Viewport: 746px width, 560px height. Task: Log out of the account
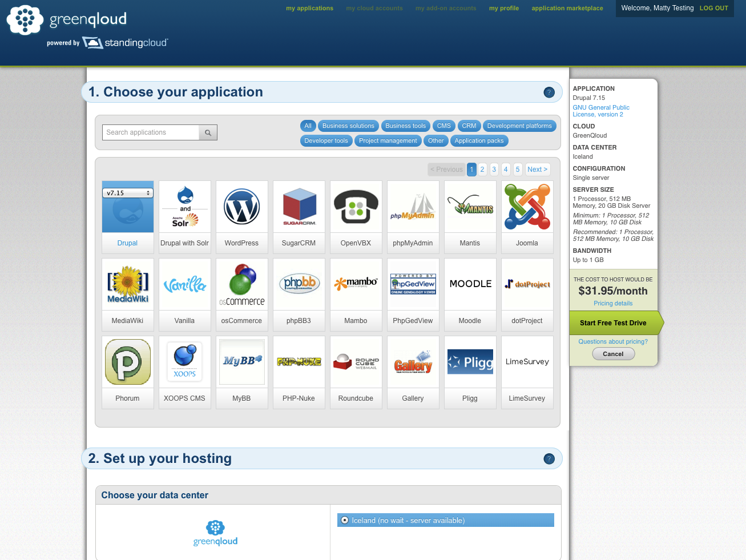coord(714,9)
